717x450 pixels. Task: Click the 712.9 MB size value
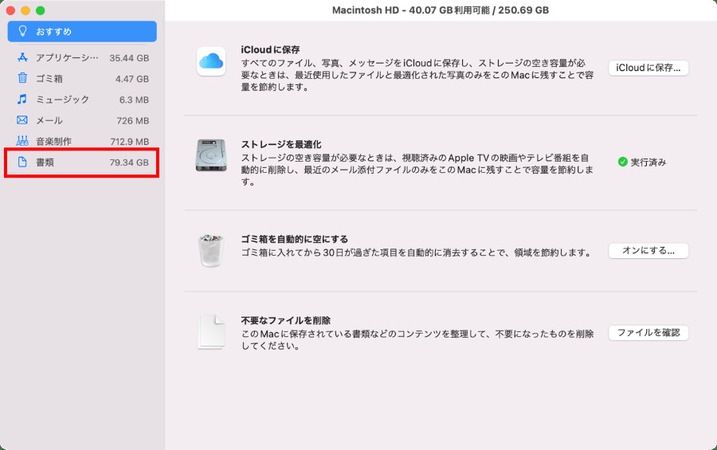point(129,142)
